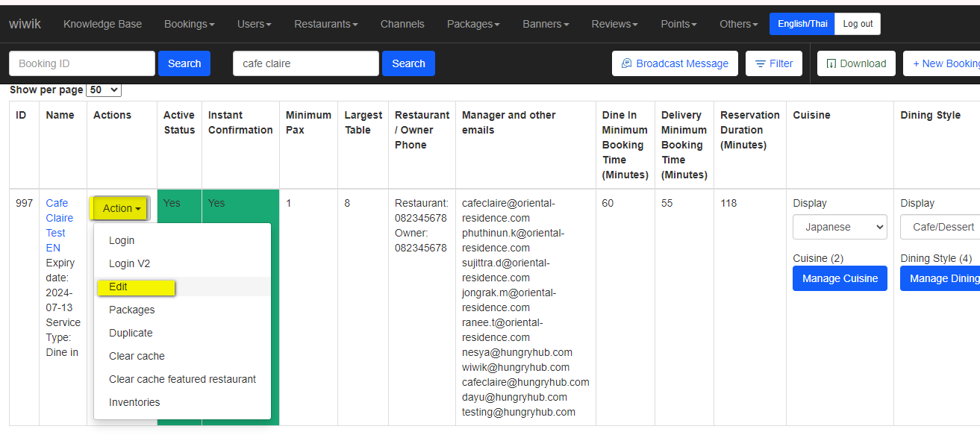The image size is (980, 438).
Task: Click Login V2 in dropdown menu
Action: 129,263
